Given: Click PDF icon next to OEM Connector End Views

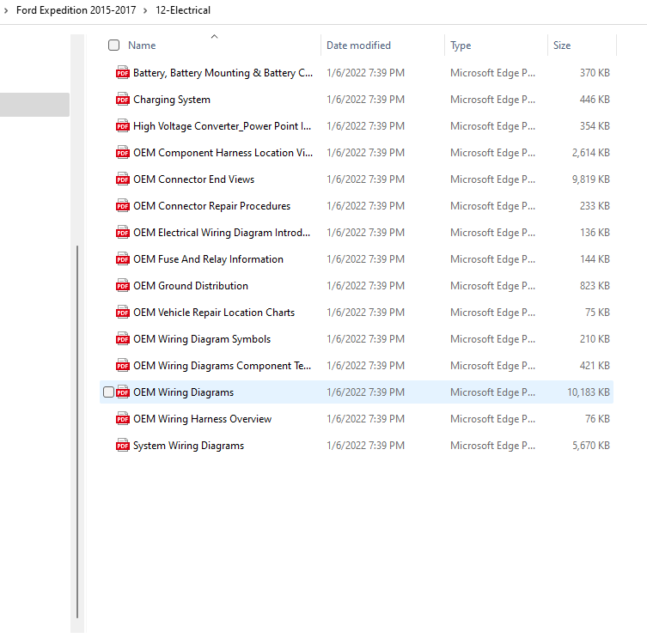Looking at the screenshot, I should click(x=122, y=179).
